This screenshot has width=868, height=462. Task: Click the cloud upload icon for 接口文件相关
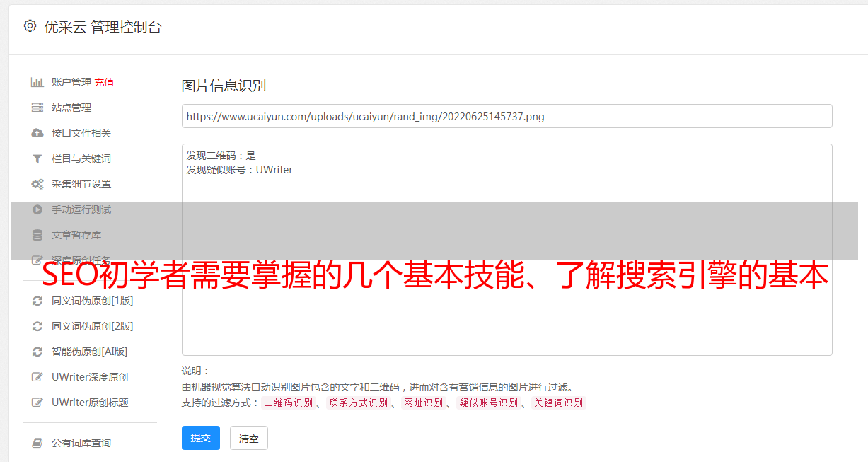tap(37, 133)
